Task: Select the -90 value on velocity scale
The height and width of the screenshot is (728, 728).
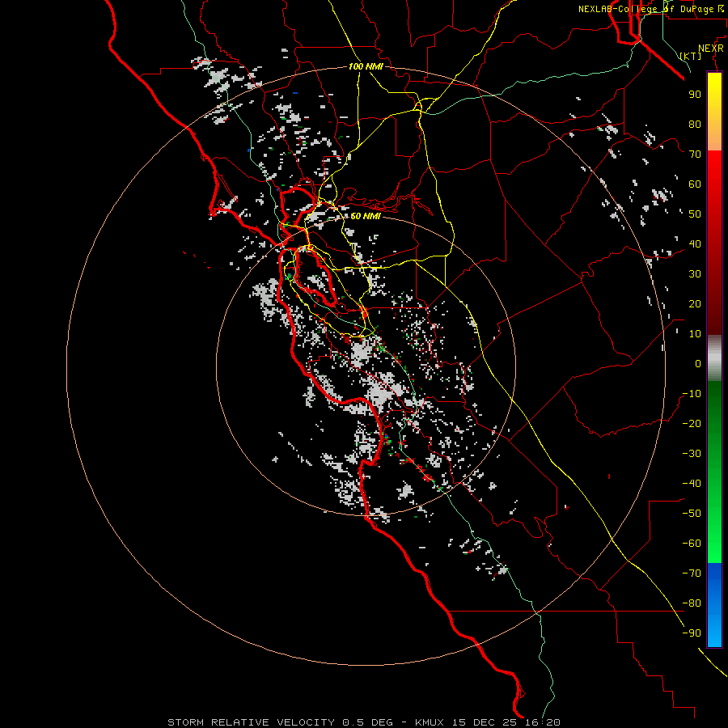Action: click(692, 633)
